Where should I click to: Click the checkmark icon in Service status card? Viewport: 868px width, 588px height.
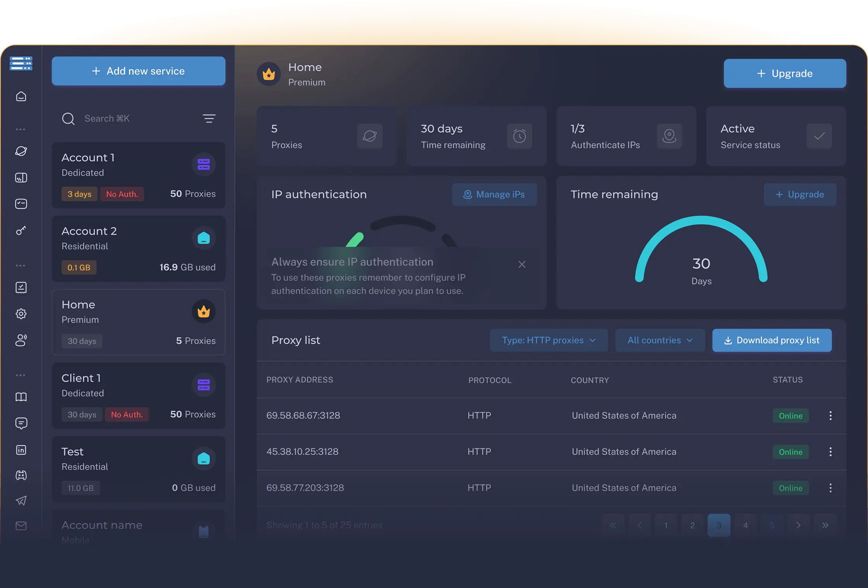tap(819, 136)
